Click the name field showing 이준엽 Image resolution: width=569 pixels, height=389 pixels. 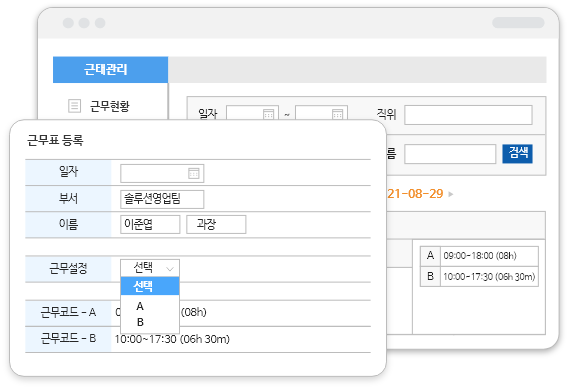(150, 224)
